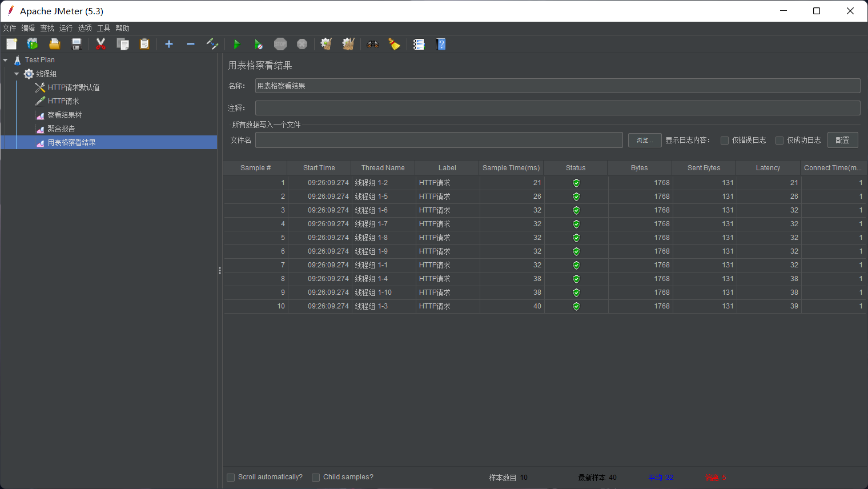Collapse the Test Plan tree node
The width and height of the screenshot is (868, 489).
[5, 59]
